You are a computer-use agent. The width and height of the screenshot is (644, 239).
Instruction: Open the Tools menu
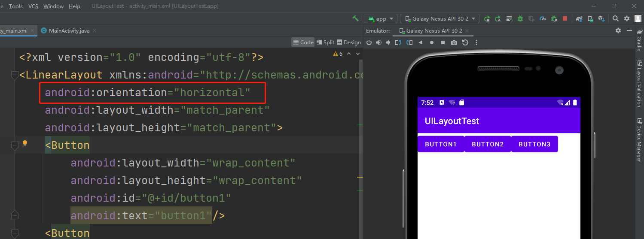pyautogui.click(x=16, y=6)
